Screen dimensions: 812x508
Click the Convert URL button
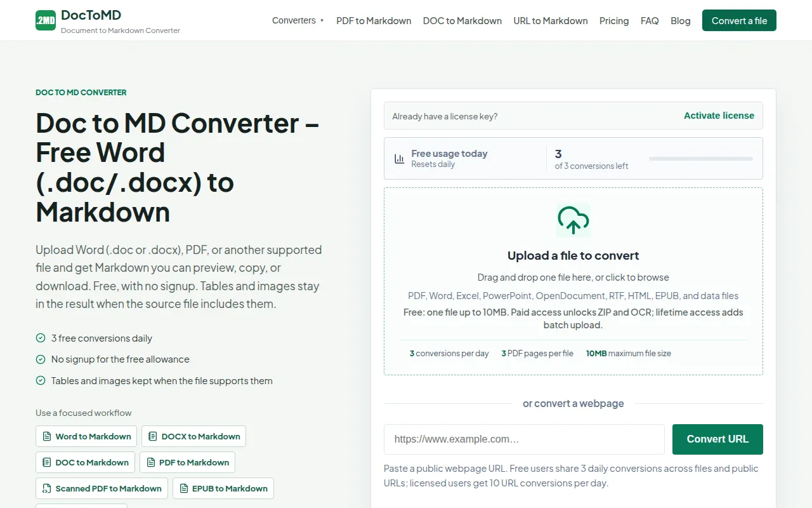(x=717, y=439)
